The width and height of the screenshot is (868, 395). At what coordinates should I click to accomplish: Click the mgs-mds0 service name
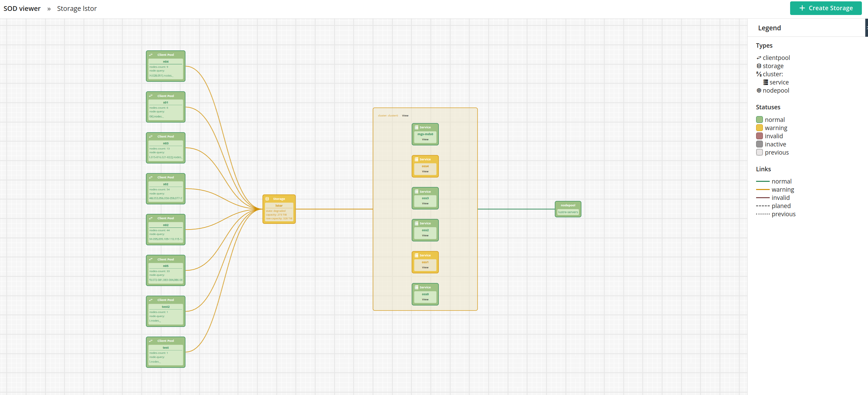[x=425, y=134]
